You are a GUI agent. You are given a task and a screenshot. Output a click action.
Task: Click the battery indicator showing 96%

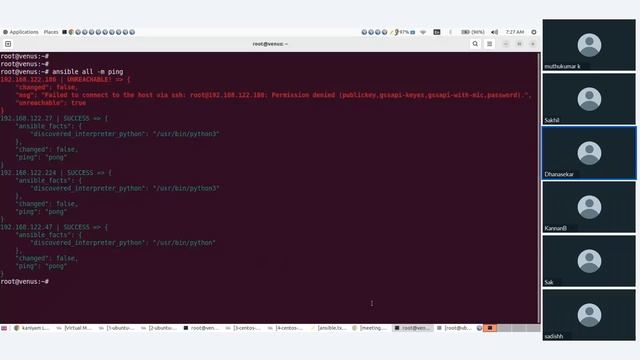[x=473, y=32]
